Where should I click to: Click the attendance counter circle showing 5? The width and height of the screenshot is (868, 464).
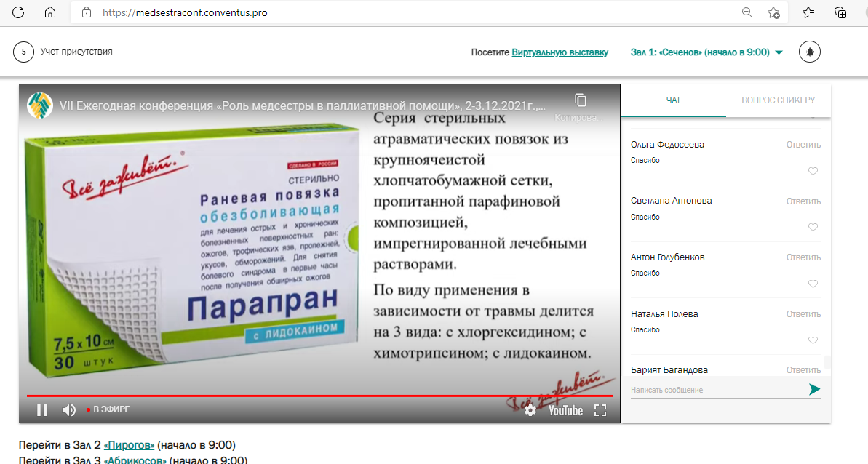pos(23,52)
